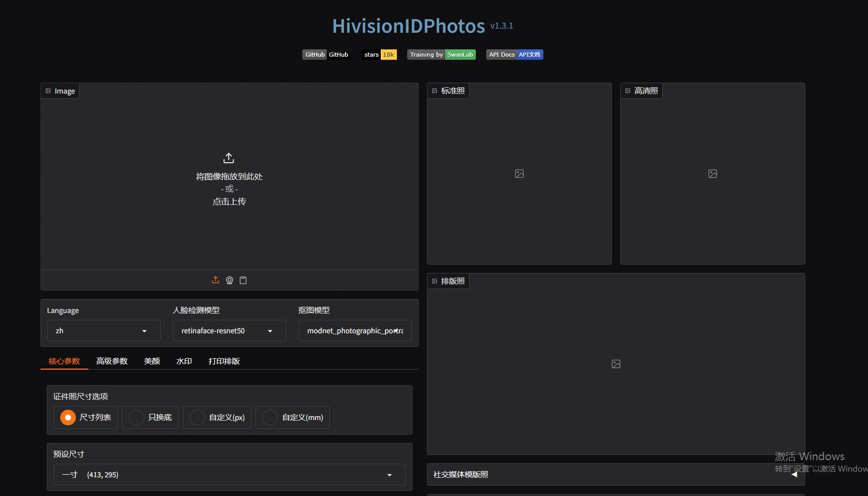Viewport: 868px width, 496px height.
Task: Click the 将图像拖放到此处 drop text
Action: pyautogui.click(x=229, y=177)
